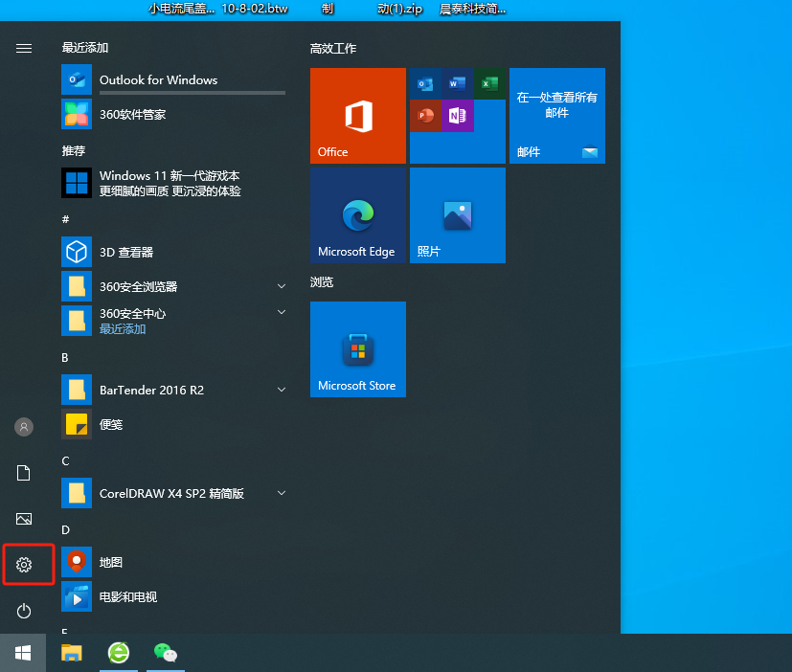Open the Office tile

(357, 116)
